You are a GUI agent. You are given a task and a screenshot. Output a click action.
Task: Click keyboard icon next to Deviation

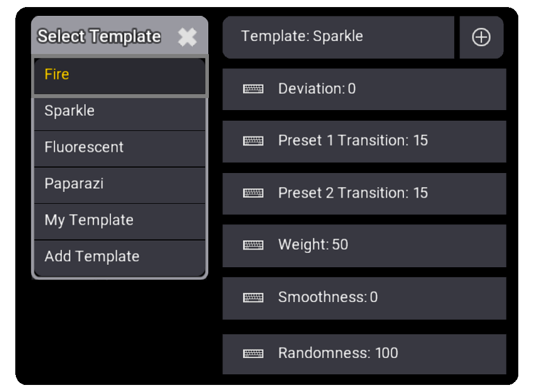pos(253,89)
